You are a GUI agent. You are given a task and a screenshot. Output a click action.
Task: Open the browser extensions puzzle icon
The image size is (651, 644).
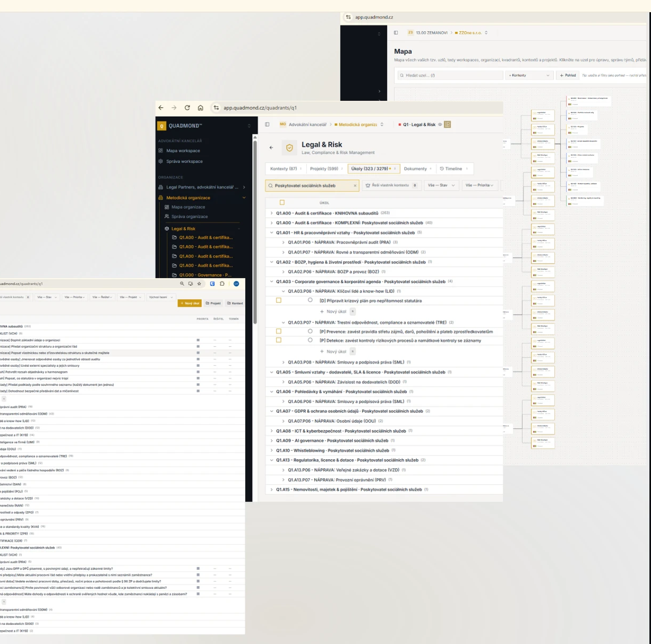pyautogui.click(x=222, y=284)
